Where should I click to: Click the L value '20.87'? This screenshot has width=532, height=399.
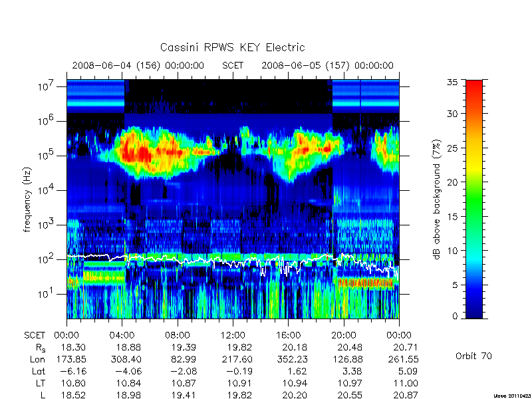click(405, 395)
